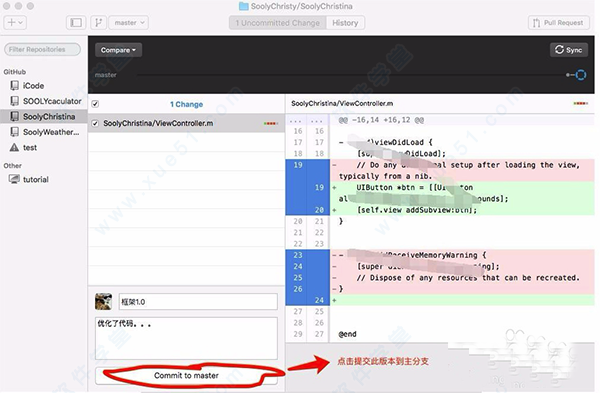The height and width of the screenshot is (393, 600).
Task: Click the user avatar thumbnail
Action: coord(103,302)
